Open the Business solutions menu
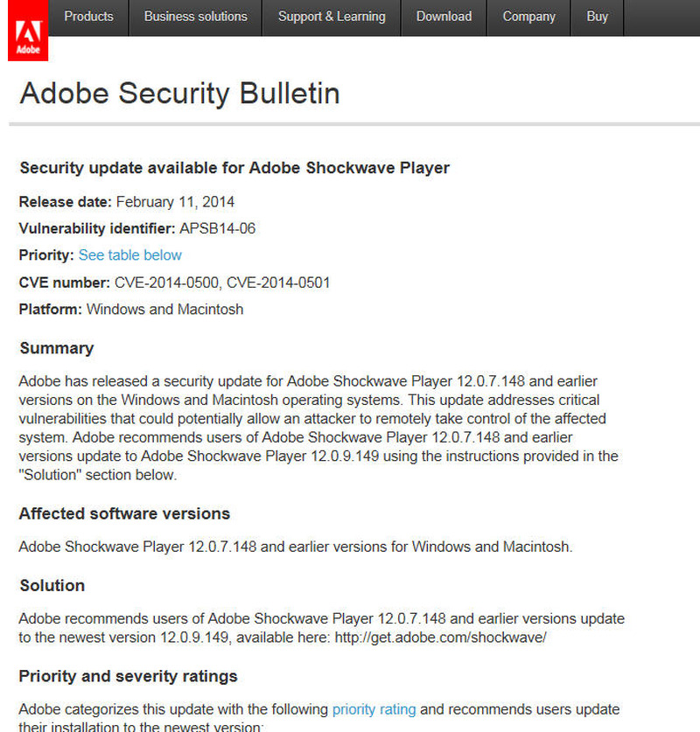Screen dimensions: 700x732 click(195, 17)
